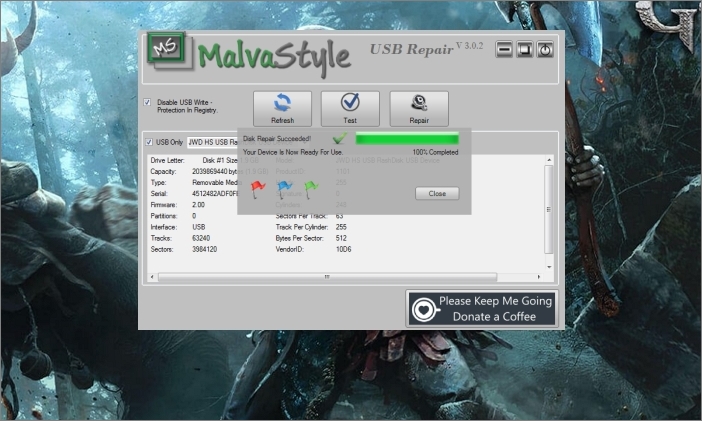Screen dimensions: 702x421
Task: Select the Capacity value 2039869440
Action: point(210,171)
